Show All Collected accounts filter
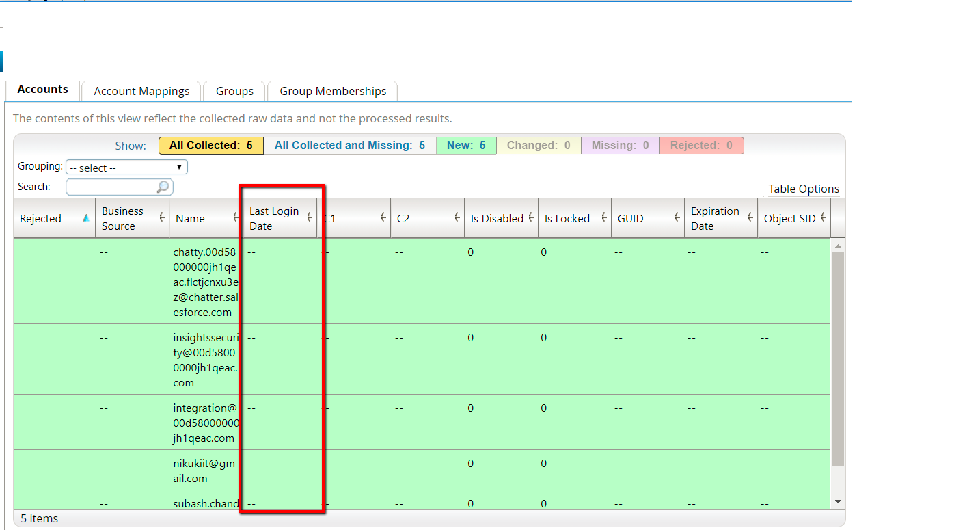Viewport: 980px width, 530px height. (211, 145)
